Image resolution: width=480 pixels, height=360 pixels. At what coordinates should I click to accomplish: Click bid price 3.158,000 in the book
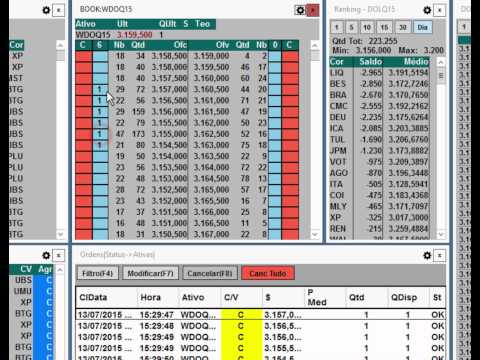(169, 67)
